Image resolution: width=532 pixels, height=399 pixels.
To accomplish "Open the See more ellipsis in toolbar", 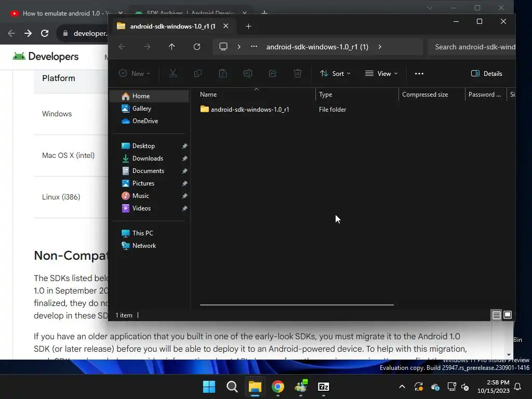I will (x=419, y=73).
